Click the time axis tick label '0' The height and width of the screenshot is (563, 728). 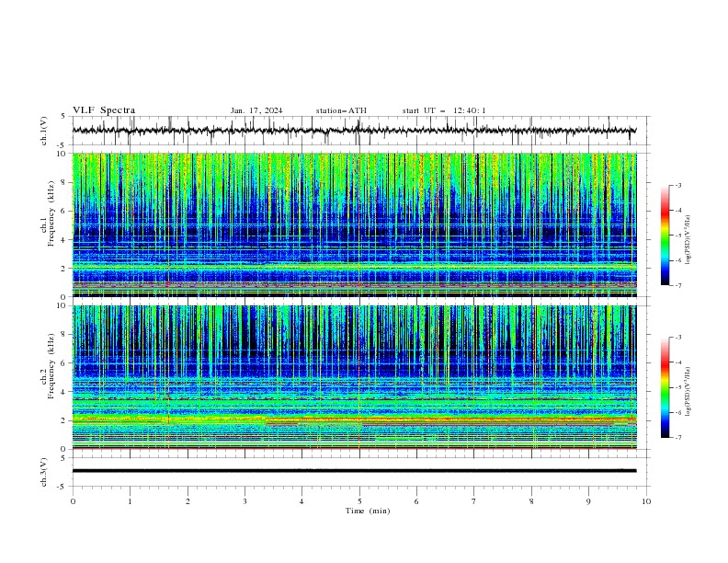[73, 501]
